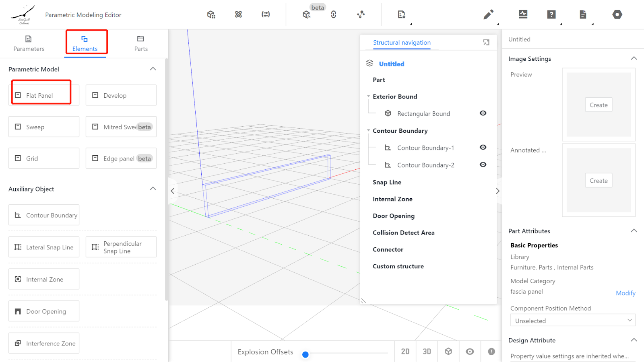Click the warning exclamation icon in bottom bar

click(x=491, y=352)
